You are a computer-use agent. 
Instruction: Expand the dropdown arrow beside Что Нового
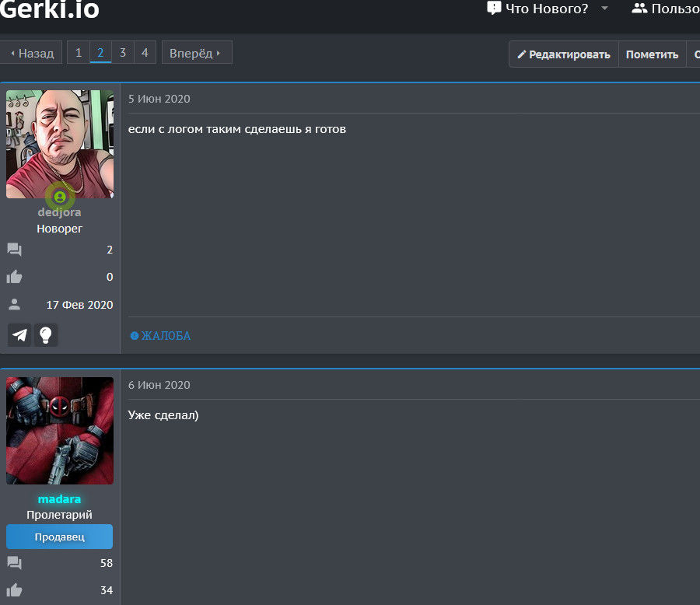[x=604, y=9]
